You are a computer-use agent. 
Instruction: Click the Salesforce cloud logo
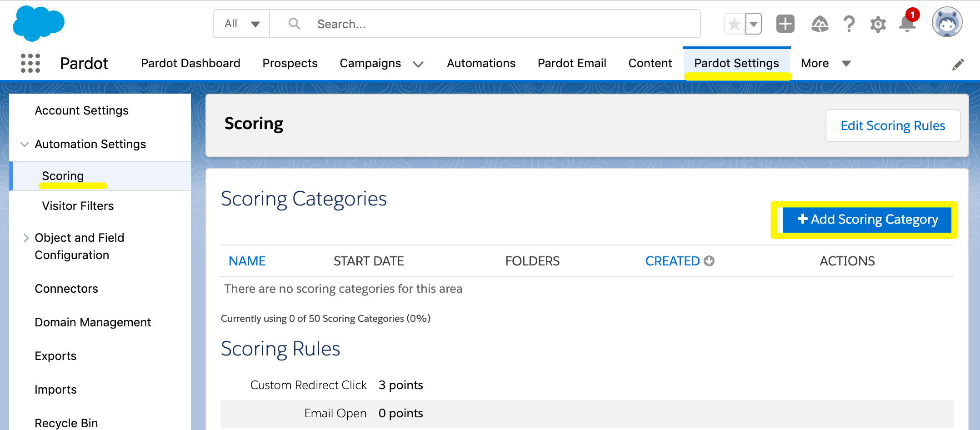click(39, 23)
